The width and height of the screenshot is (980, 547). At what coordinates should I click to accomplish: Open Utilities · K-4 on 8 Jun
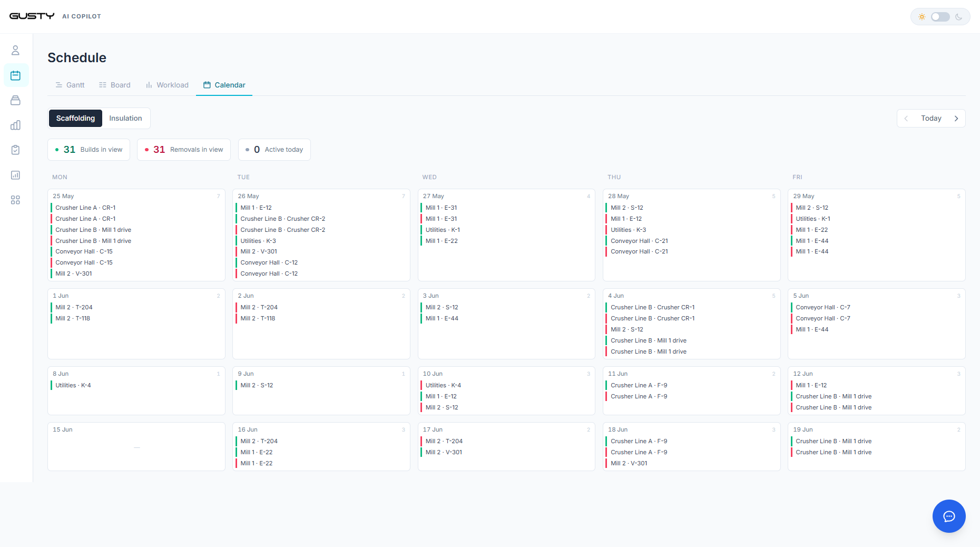tap(136, 385)
